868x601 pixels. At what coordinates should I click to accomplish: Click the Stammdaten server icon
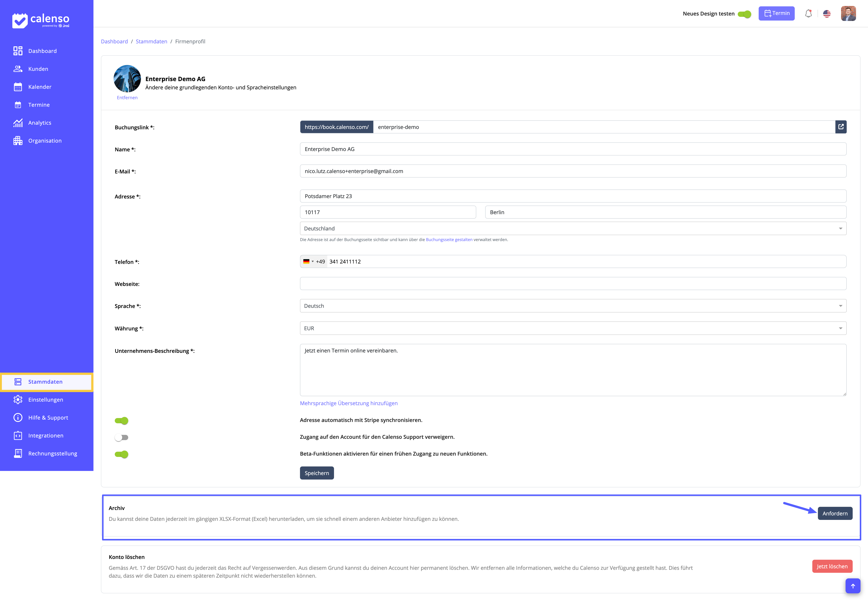tap(18, 382)
